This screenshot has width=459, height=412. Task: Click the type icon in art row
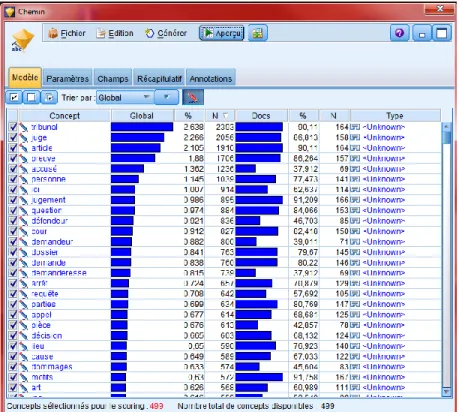click(355, 388)
